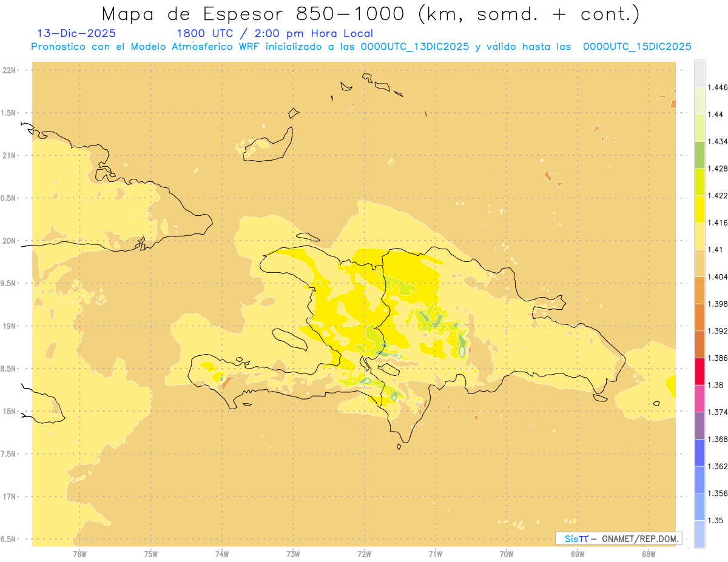Image resolution: width=728 pixels, height=562 pixels.
Task: Click the 21N latitude label
Action: coord(10,156)
